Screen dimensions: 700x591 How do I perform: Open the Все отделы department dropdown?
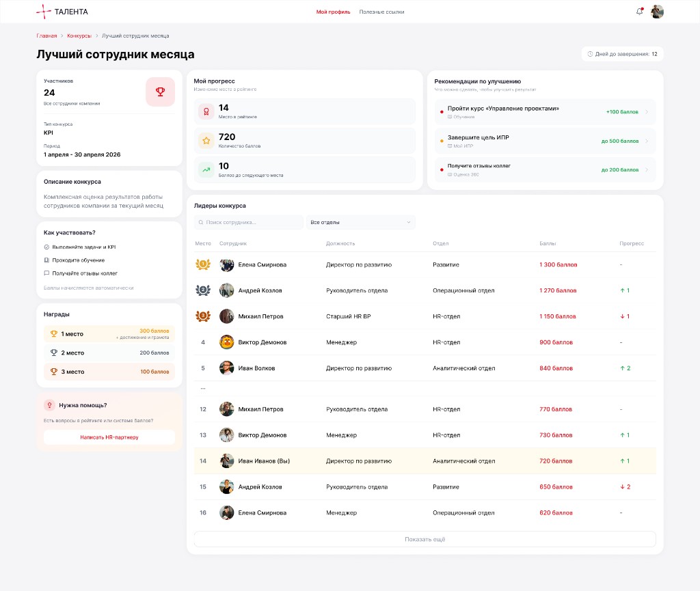361,222
